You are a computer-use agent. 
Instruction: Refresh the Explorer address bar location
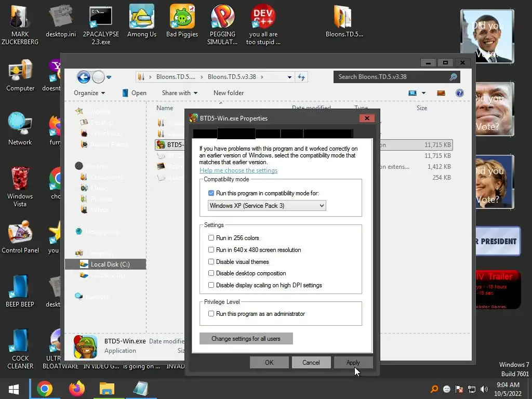301,77
